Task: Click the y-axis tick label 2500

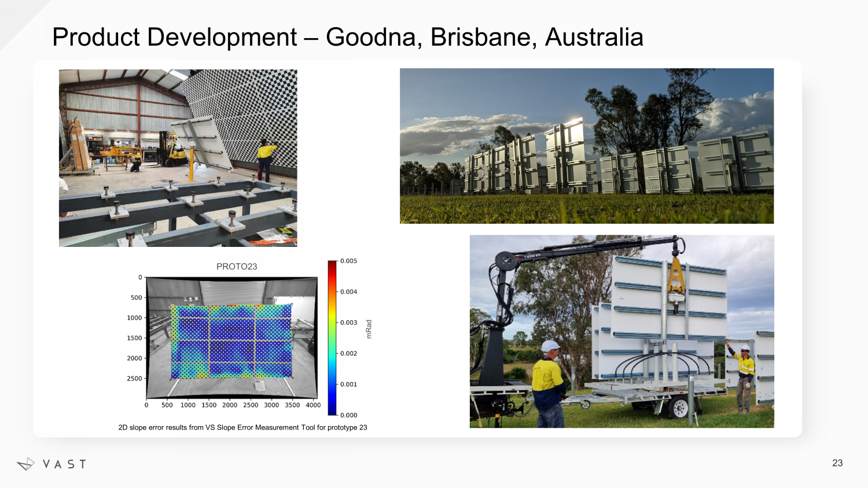Action: point(134,379)
